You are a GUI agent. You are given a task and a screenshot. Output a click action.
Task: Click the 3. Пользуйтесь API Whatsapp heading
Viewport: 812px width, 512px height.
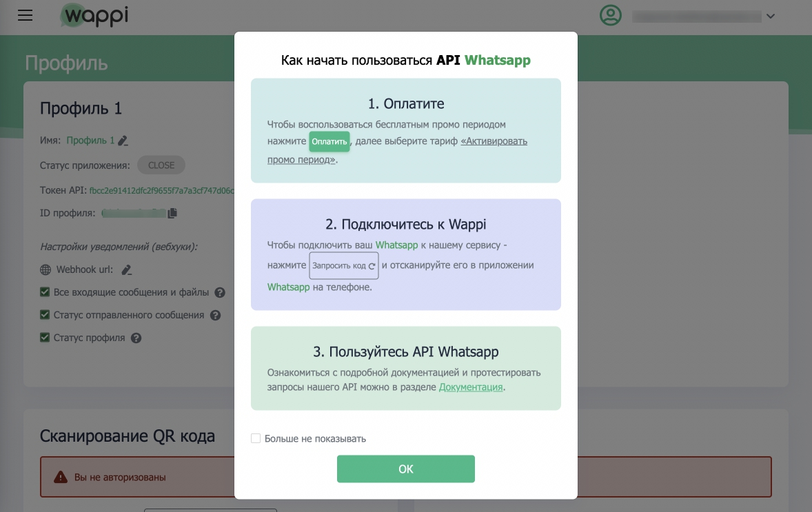[406, 351]
